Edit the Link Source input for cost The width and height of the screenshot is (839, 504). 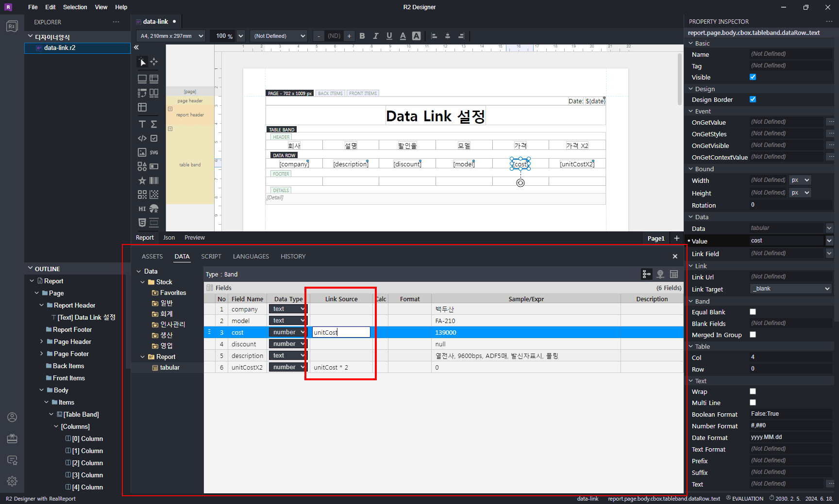coord(341,332)
